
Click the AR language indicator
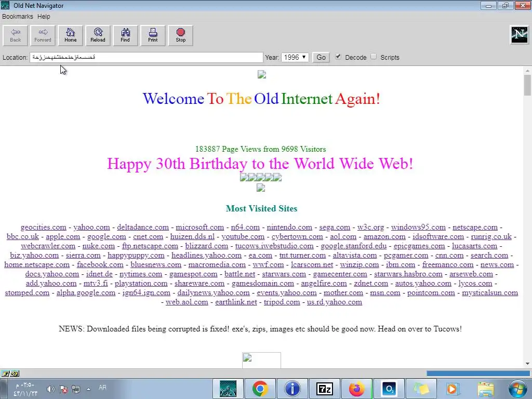[102, 388]
